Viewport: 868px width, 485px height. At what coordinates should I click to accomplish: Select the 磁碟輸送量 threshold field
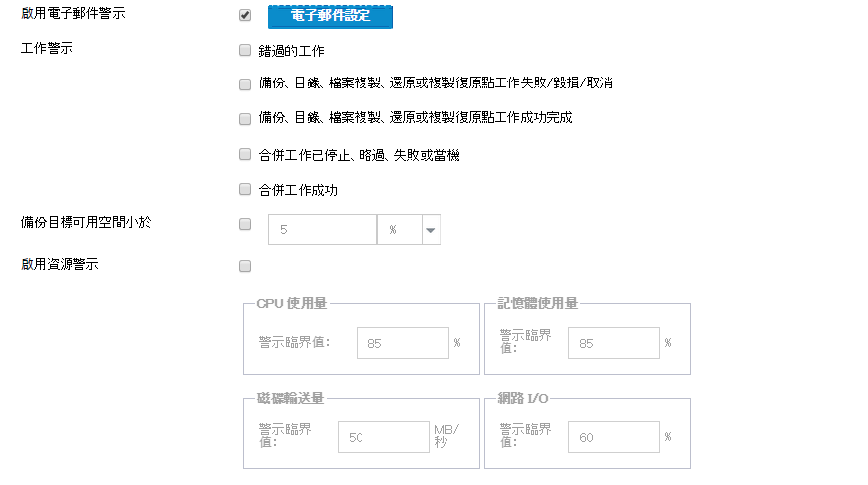(x=383, y=437)
